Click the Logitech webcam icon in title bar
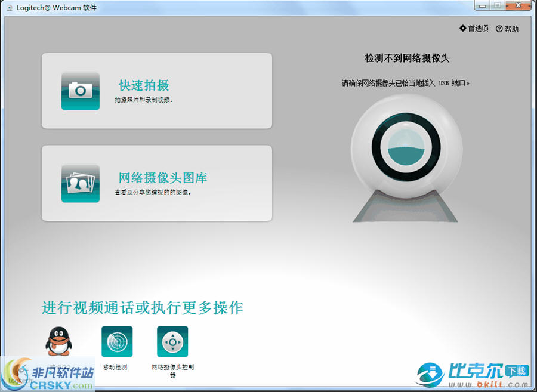This screenshot has height=392, width=537. (8, 6)
